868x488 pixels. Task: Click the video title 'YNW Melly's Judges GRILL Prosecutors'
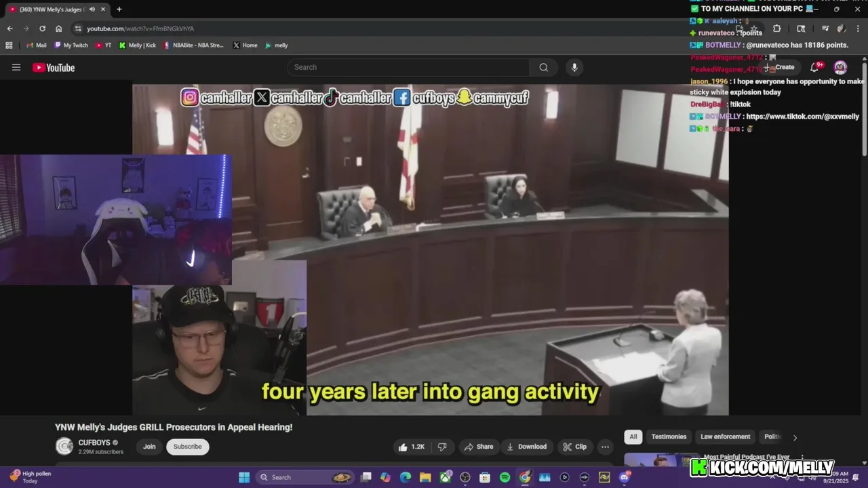[x=174, y=427]
